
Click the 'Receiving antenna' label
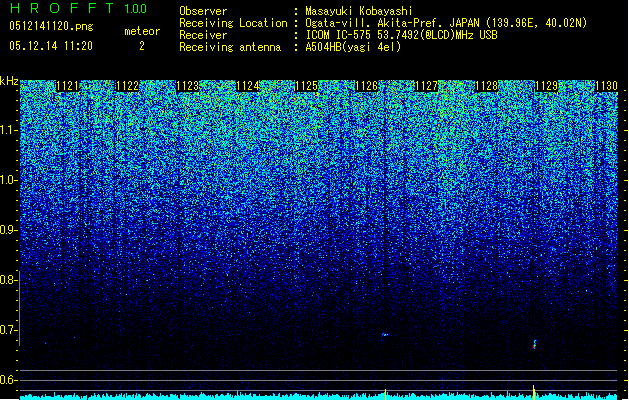click(x=230, y=47)
